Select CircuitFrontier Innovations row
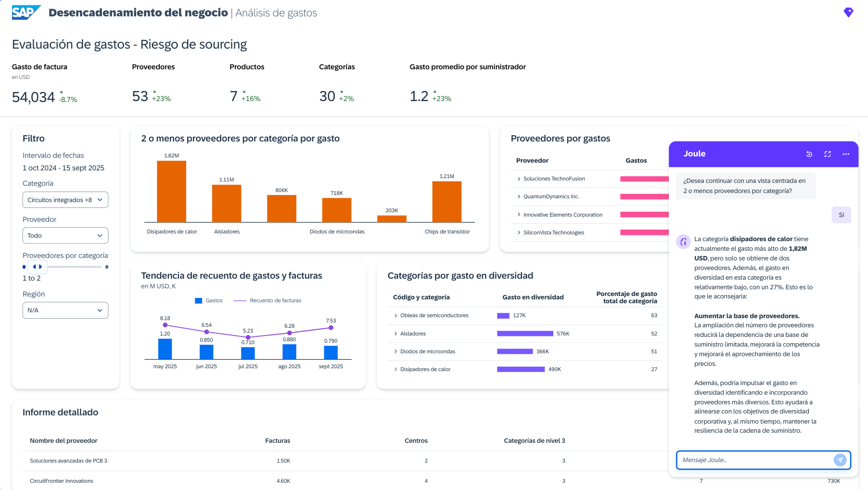This screenshot has width=868, height=490. click(x=344, y=481)
